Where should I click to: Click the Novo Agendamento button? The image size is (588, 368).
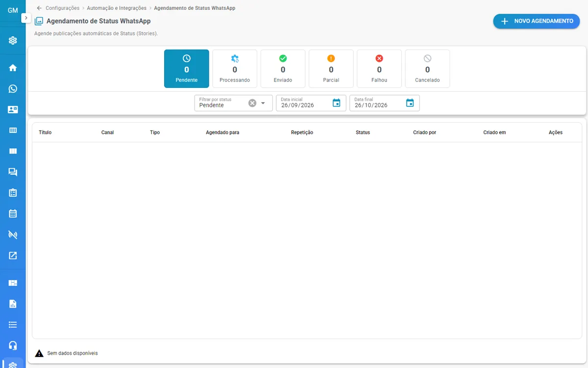click(x=537, y=21)
